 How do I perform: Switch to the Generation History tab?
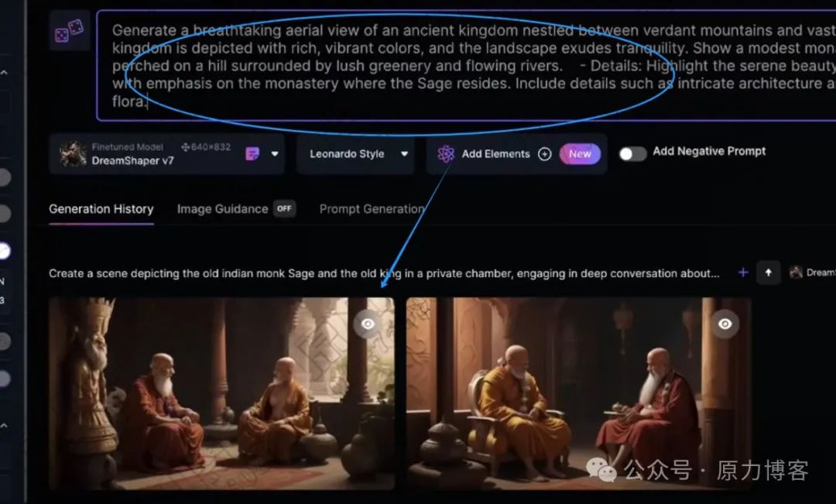[101, 209]
